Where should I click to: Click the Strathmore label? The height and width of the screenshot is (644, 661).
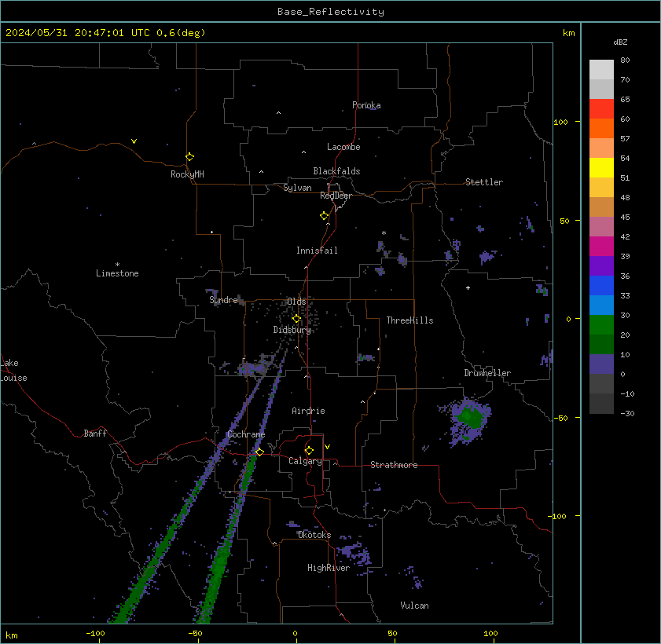point(394,465)
